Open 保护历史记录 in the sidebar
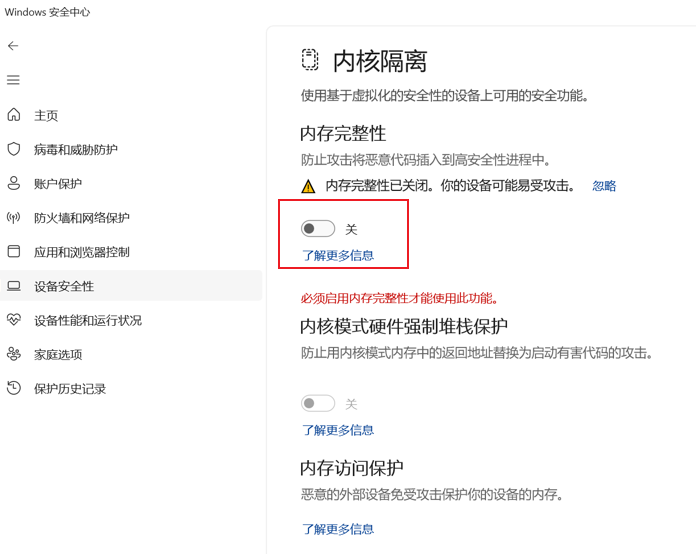 tap(70, 389)
